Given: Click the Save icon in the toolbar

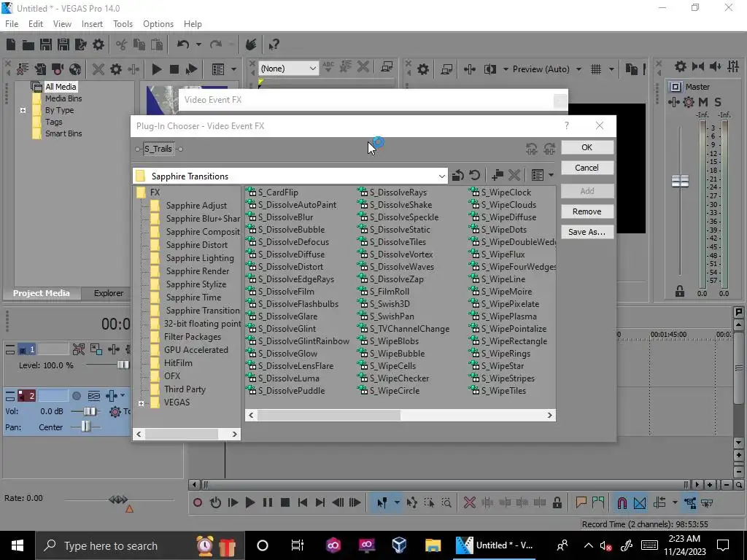Looking at the screenshot, I should coord(46,44).
